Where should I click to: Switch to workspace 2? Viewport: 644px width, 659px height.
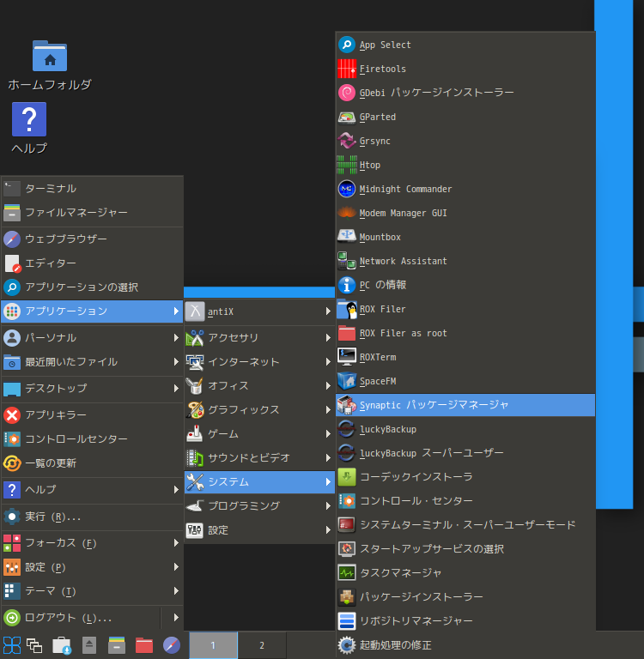click(262, 645)
